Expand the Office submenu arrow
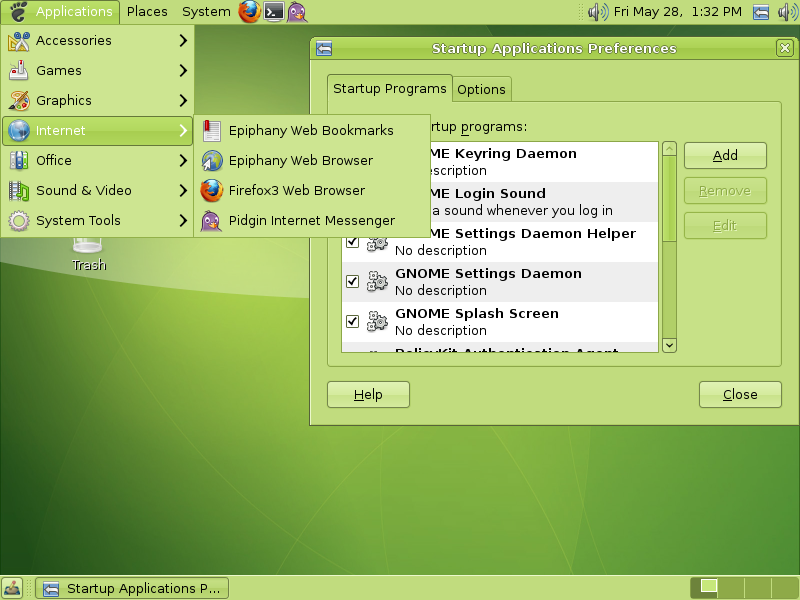Screen dimensions: 800x600 (183, 160)
